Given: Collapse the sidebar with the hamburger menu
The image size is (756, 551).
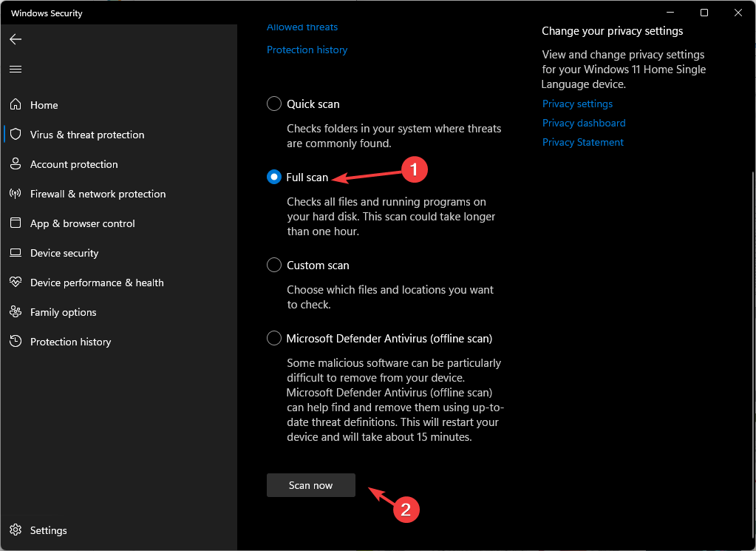Looking at the screenshot, I should 15,68.
